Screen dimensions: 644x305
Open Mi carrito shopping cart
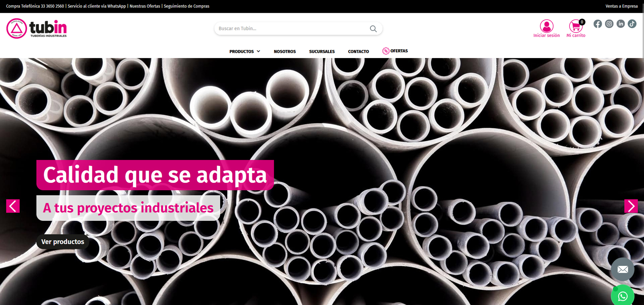click(576, 27)
